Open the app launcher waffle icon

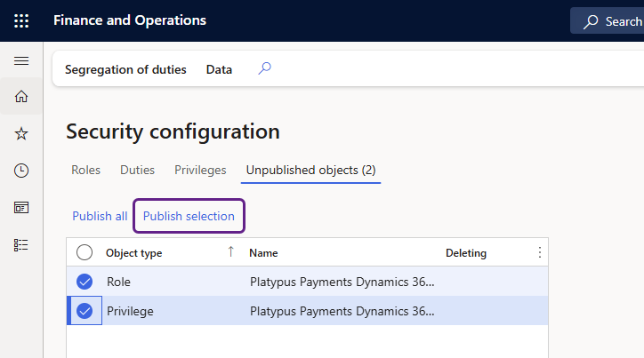coord(21,20)
